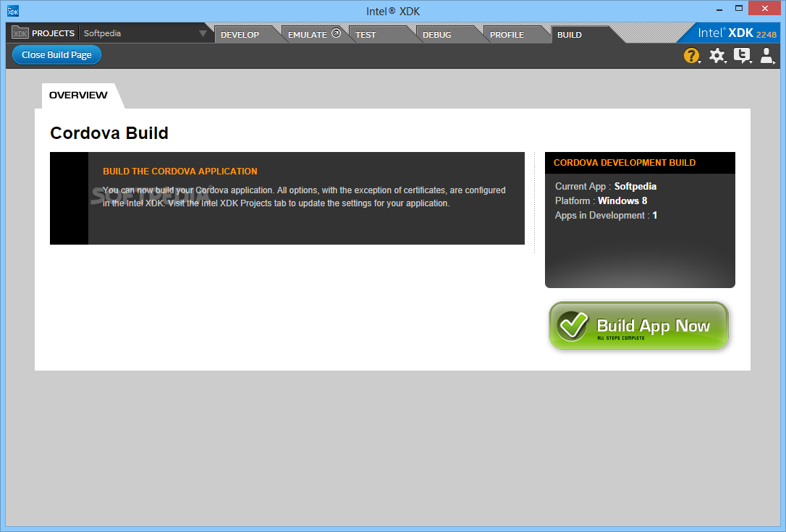Switch to the DEBUG tab

coord(436,35)
